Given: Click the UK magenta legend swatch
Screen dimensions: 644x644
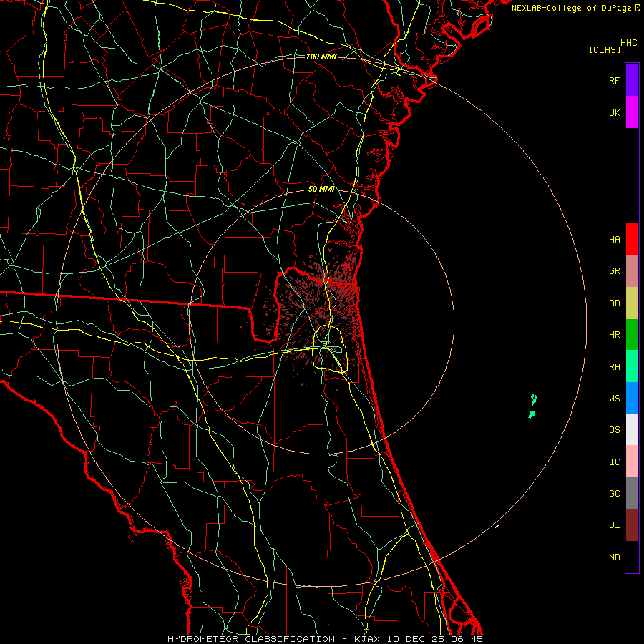Looking at the screenshot, I should [632, 112].
